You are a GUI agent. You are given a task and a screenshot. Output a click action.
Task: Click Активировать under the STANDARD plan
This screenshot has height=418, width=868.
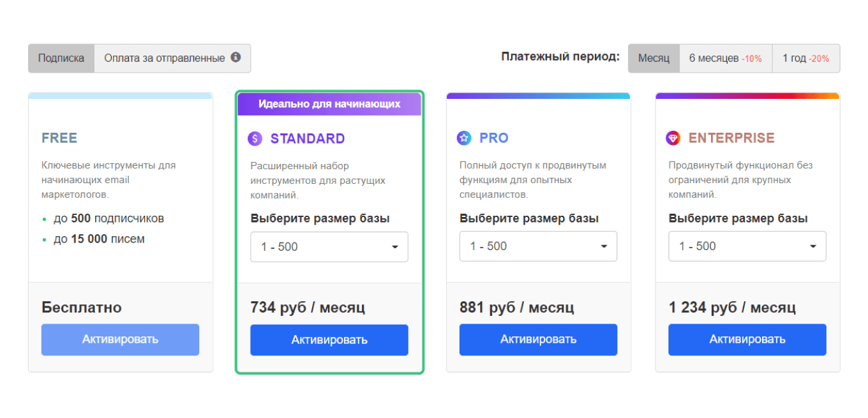click(x=329, y=340)
